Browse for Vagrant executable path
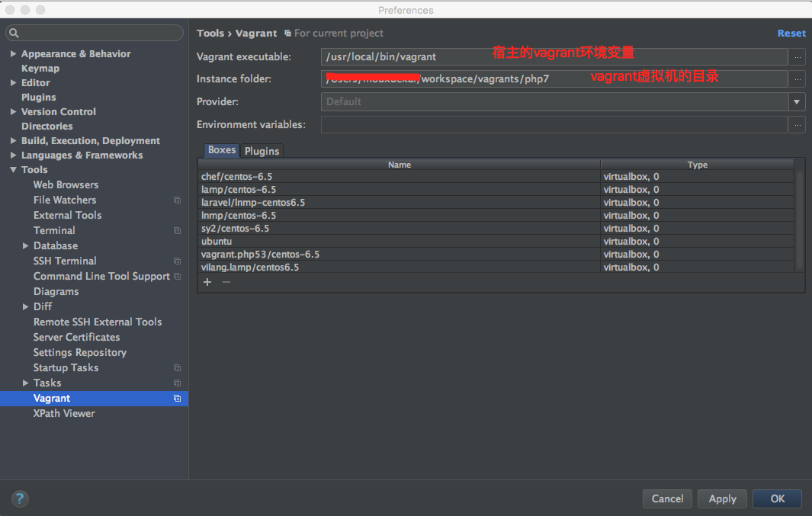Viewport: 812px width, 516px height. pos(798,56)
